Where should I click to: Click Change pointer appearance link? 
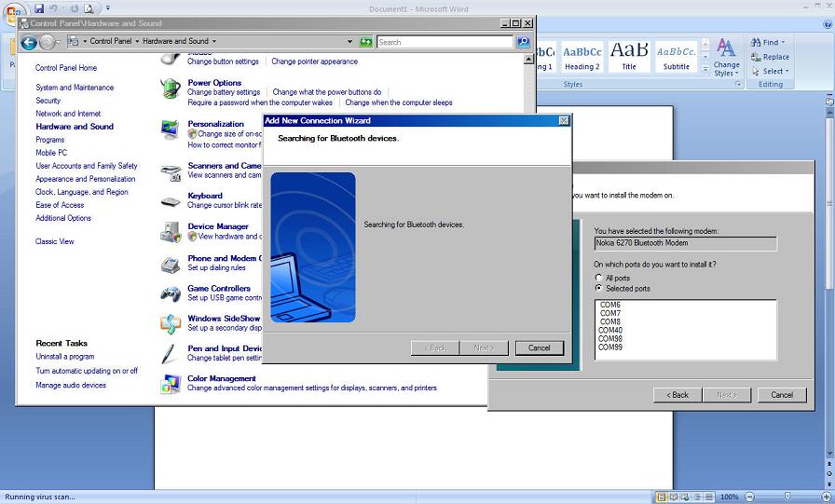point(314,61)
